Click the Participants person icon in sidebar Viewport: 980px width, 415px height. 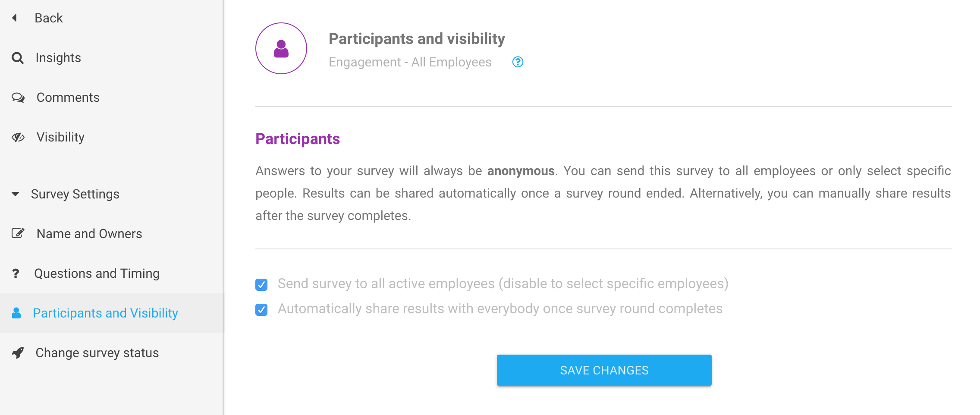16,313
